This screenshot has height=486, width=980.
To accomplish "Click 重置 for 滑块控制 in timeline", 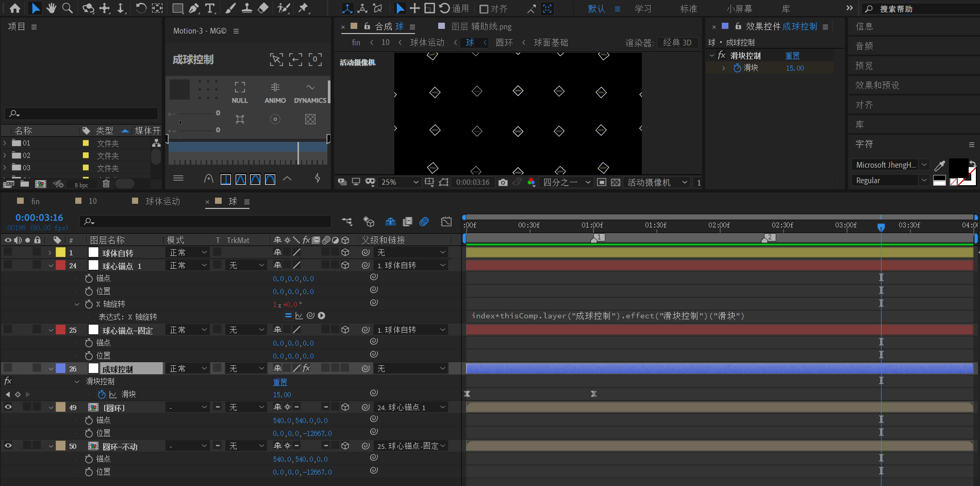I will [280, 382].
